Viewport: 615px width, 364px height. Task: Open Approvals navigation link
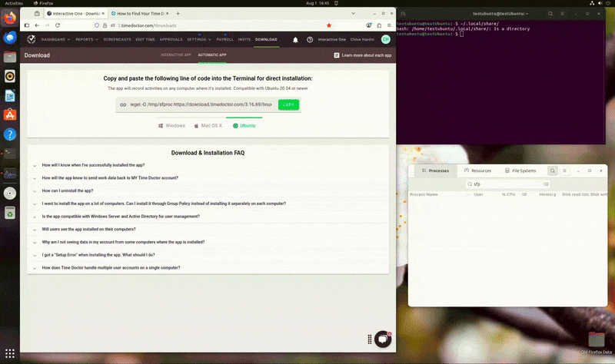click(171, 40)
